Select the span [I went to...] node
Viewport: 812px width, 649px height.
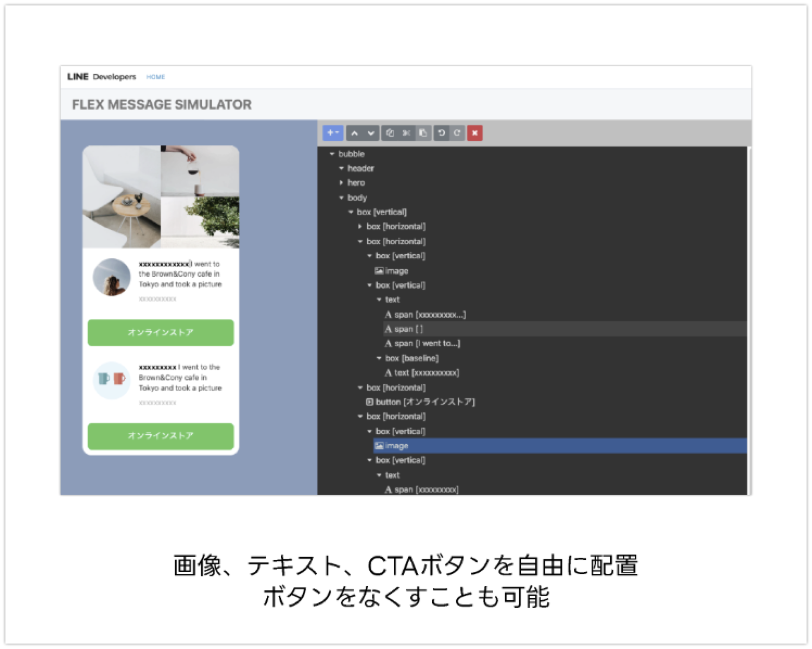(x=423, y=343)
